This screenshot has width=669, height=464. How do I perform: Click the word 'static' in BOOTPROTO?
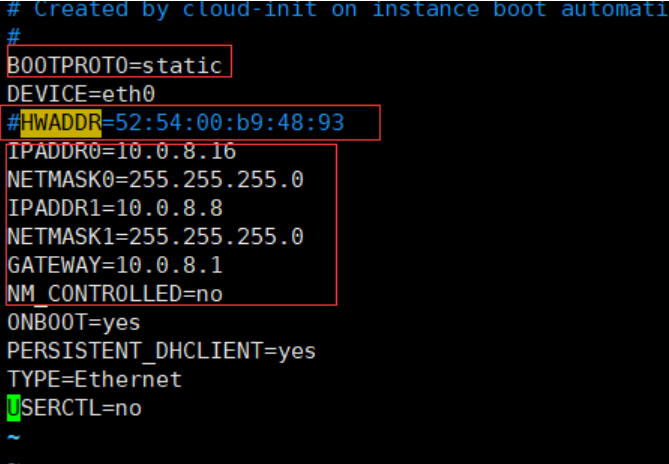182,66
